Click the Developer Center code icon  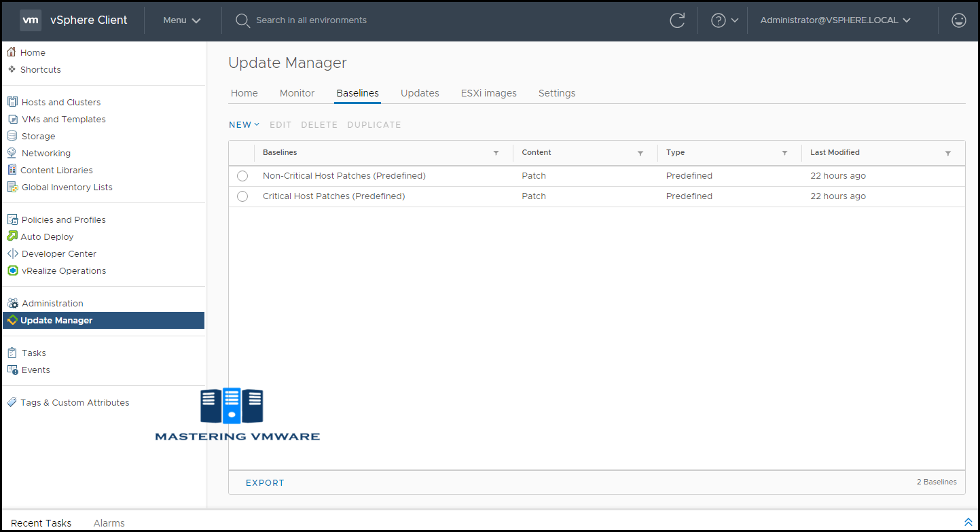(x=12, y=253)
